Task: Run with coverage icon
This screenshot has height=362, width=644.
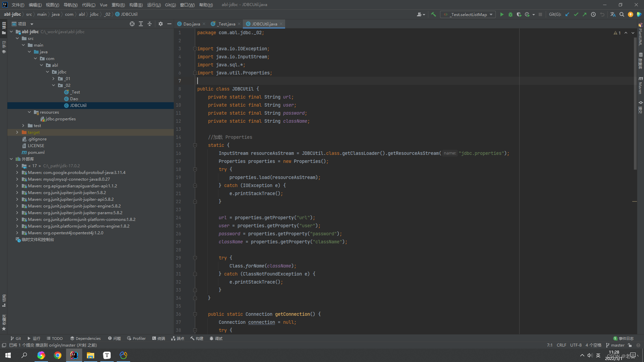Action: (x=519, y=14)
